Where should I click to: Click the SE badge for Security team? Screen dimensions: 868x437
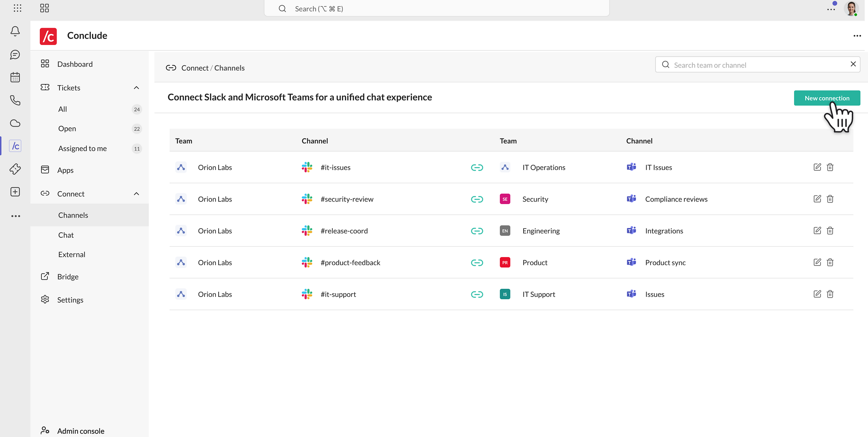(505, 199)
